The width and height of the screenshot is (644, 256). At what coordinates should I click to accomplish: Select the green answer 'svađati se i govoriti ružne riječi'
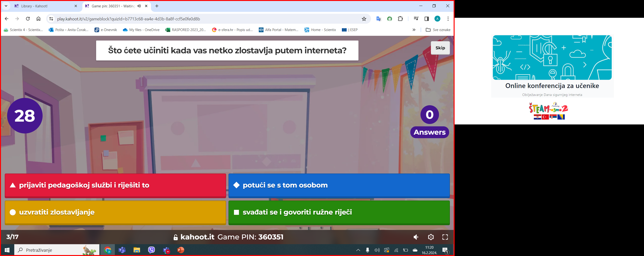(x=339, y=212)
